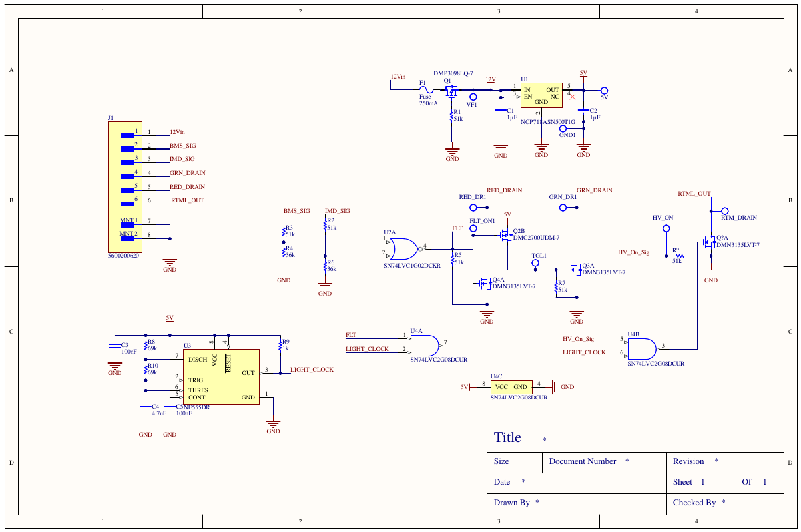Click the RED_DR1 test point circle
Screen dimensions: 801x532
[473, 207]
